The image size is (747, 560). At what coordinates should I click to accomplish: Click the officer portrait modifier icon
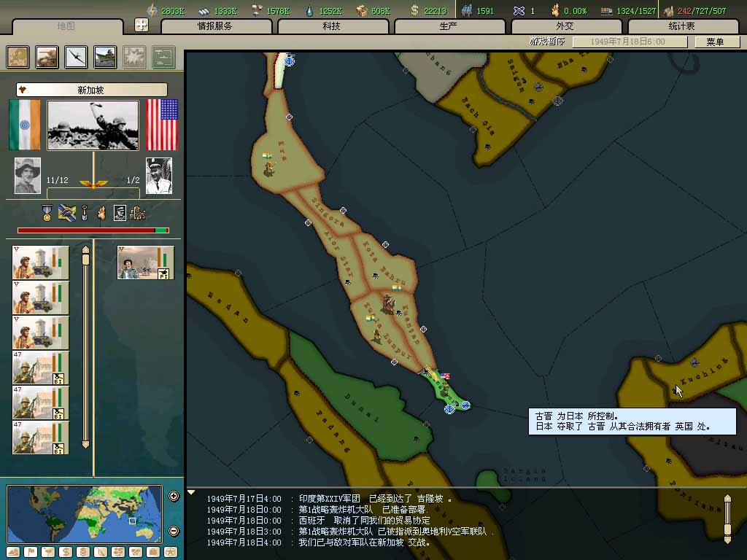pyautogui.click(x=120, y=213)
